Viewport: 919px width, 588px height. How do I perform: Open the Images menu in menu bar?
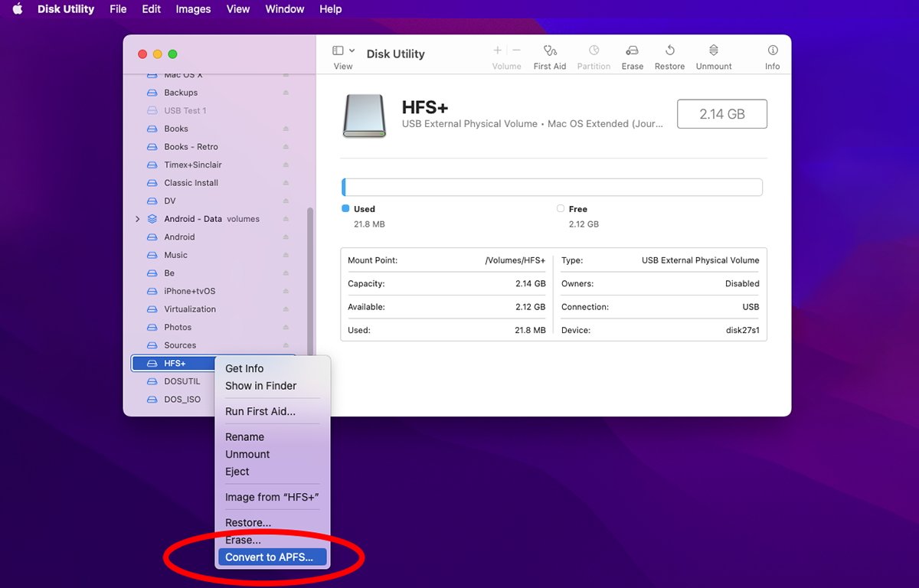click(193, 9)
